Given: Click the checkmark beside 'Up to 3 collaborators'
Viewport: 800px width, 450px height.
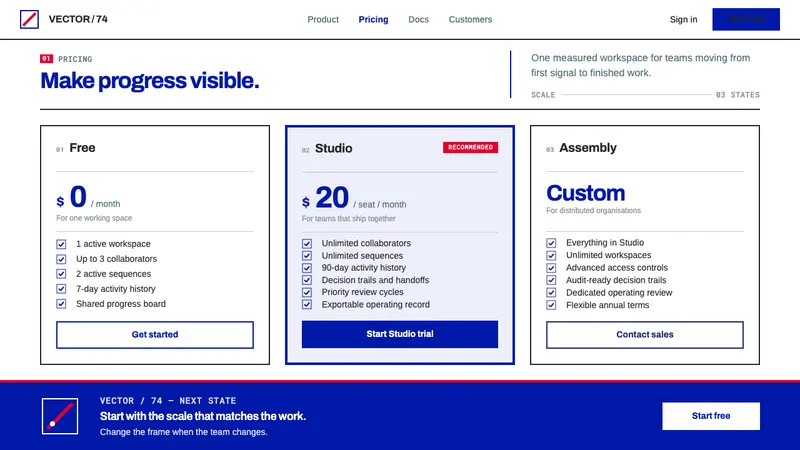Looking at the screenshot, I should click(61, 259).
